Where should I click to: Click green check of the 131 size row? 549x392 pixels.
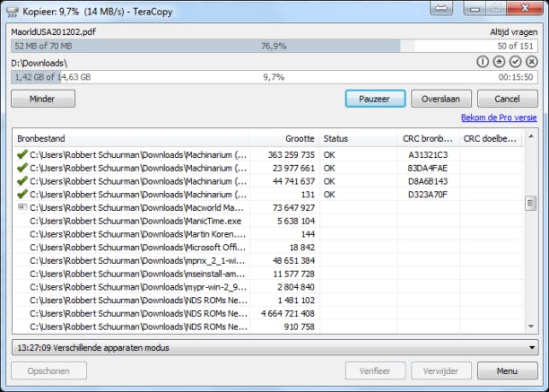[x=22, y=194]
